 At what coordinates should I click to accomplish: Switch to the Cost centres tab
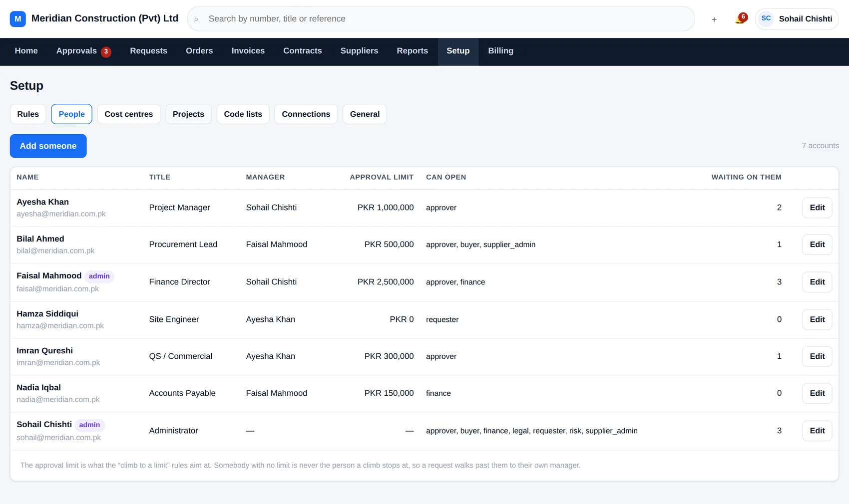pyautogui.click(x=129, y=114)
